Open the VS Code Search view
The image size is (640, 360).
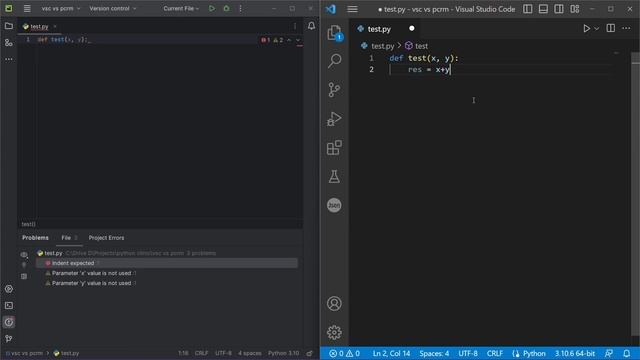pos(334,61)
